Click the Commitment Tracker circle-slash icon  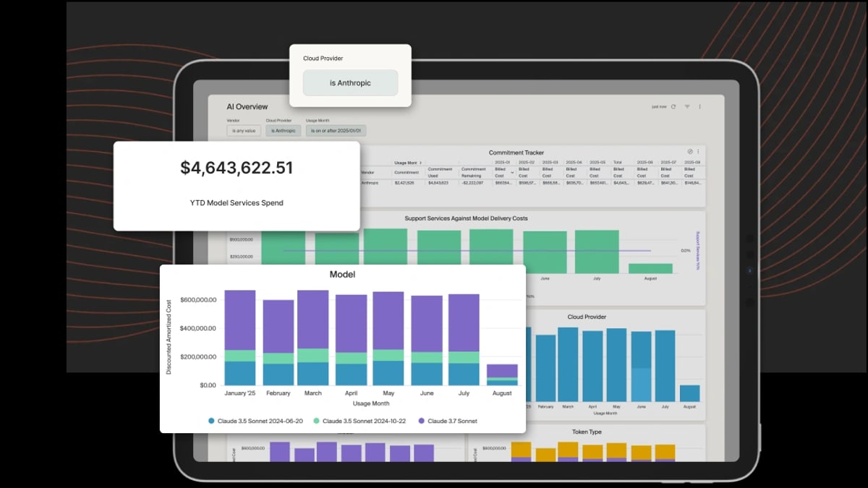click(690, 152)
